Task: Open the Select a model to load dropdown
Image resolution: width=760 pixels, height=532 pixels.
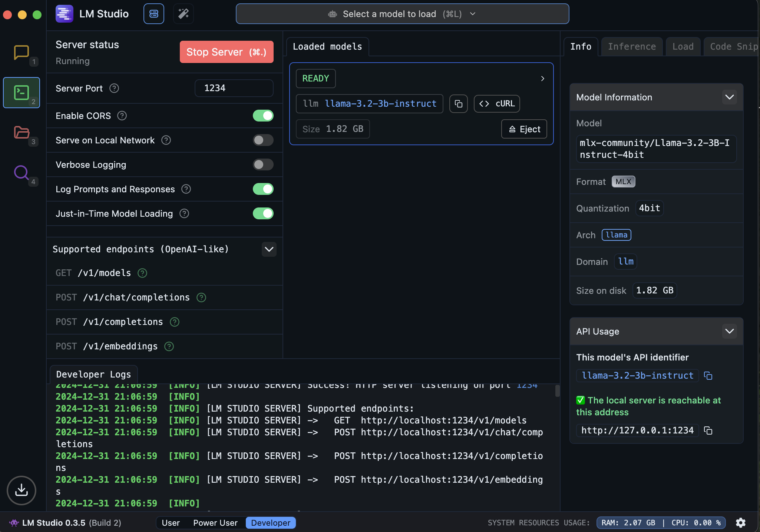Action: pos(403,14)
